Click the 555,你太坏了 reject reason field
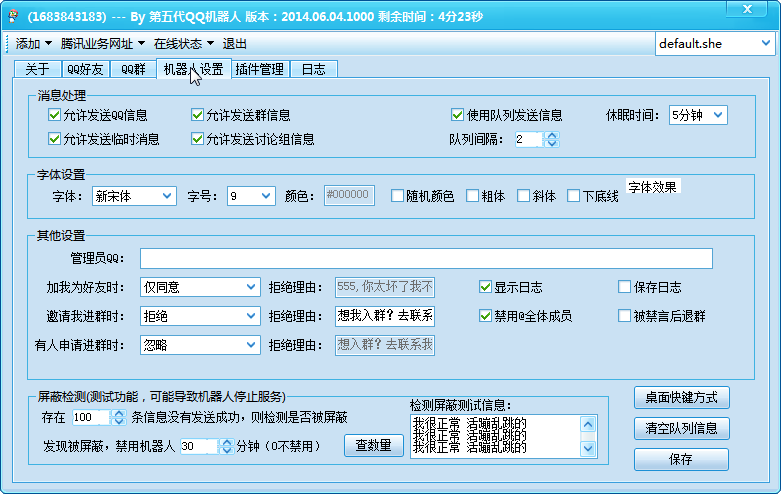 tap(385, 287)
